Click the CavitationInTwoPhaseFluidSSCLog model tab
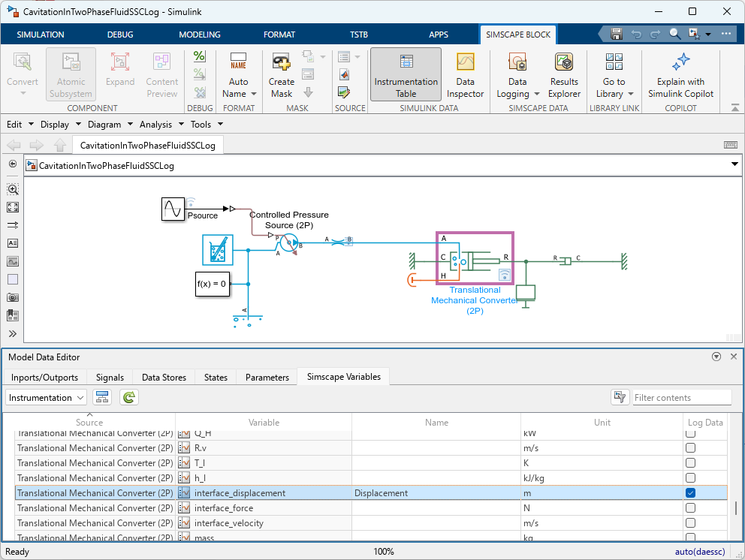This screenshot has height=560, width=745. pyautogui.click(x=148, y=146)
